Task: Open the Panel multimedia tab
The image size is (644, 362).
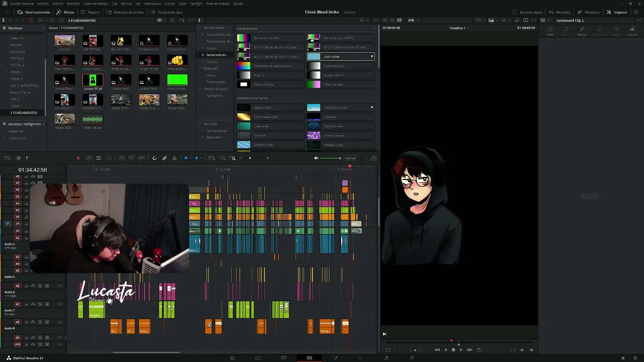Action: [x=34, y=12]
